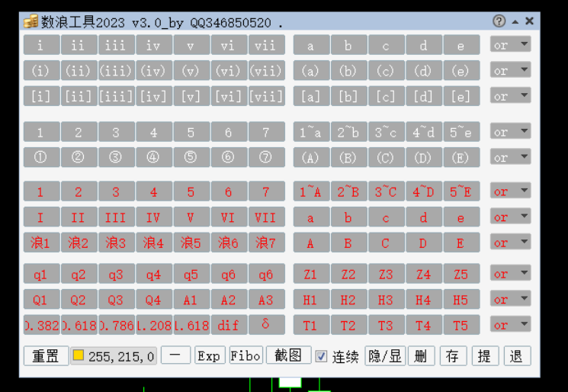This screenshot has width=568, height=392.
Task: Pick the yellow 255,215,0 color swatch
Action: coord(79,355)
